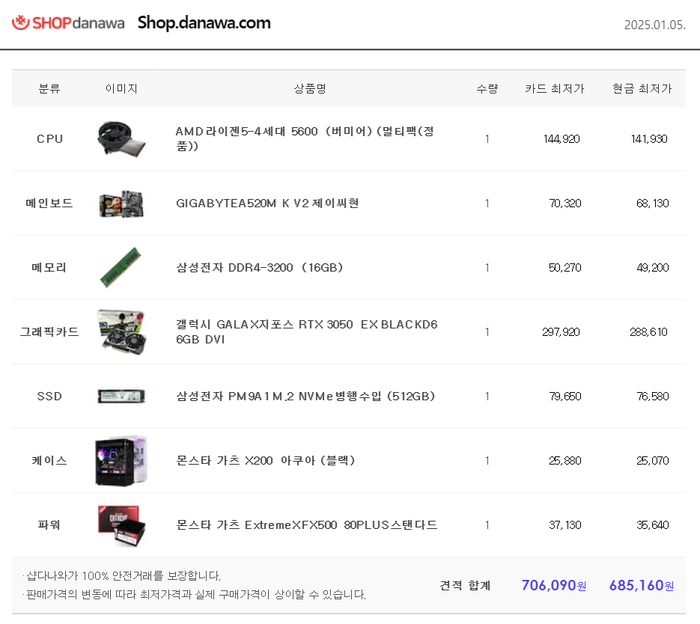Screen dimensions: 700x624
Task: Click the 수량 column header
Action: pyautogui.click(x=487, y=88)
